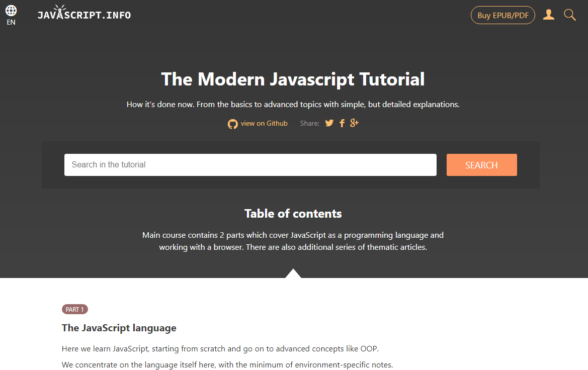Open the user profile icon
Image resolution: width=588 pixels, height=370 pixels.
click(x=548, y=15)
